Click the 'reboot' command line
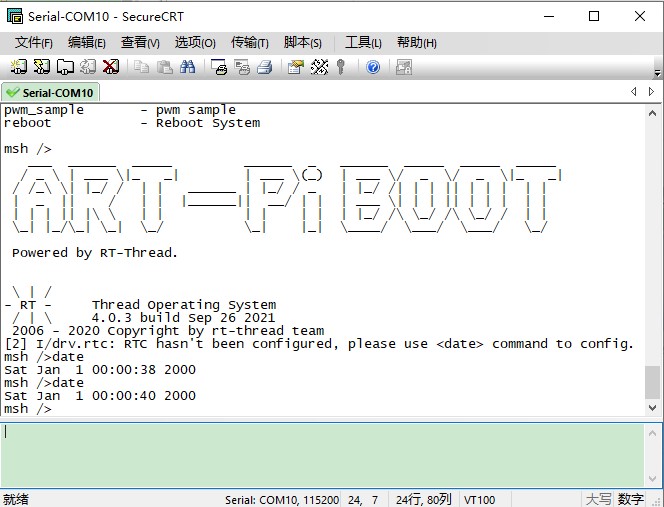Screen dimensions: 664x507 132,123
